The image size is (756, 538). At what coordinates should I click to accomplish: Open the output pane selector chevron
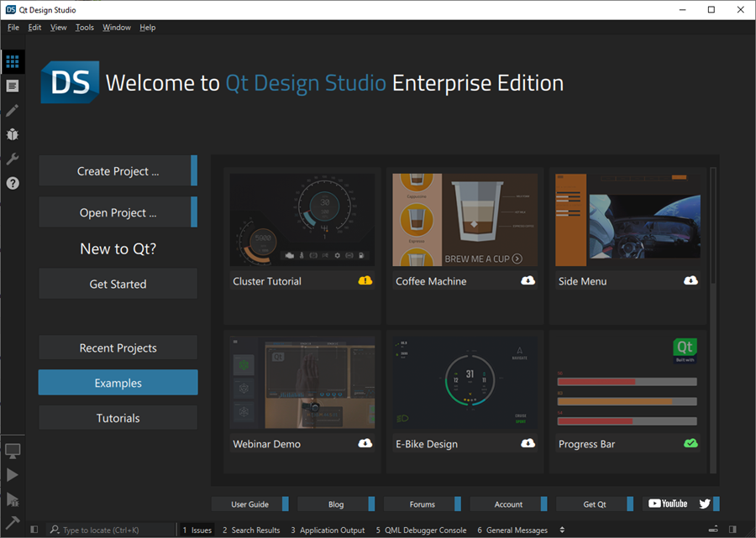[x=561, y=530]
